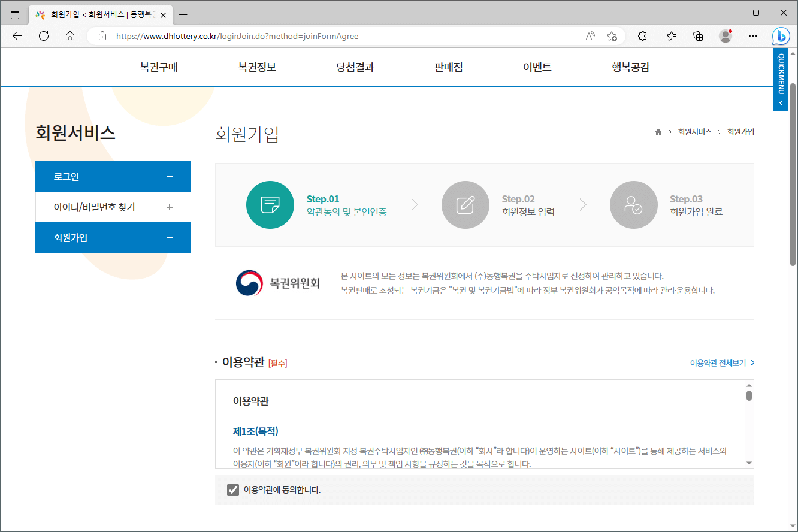Screen dimensions: 798x532
Task: Open the 복권구매 navigation menu
Action: coord(158,67)
